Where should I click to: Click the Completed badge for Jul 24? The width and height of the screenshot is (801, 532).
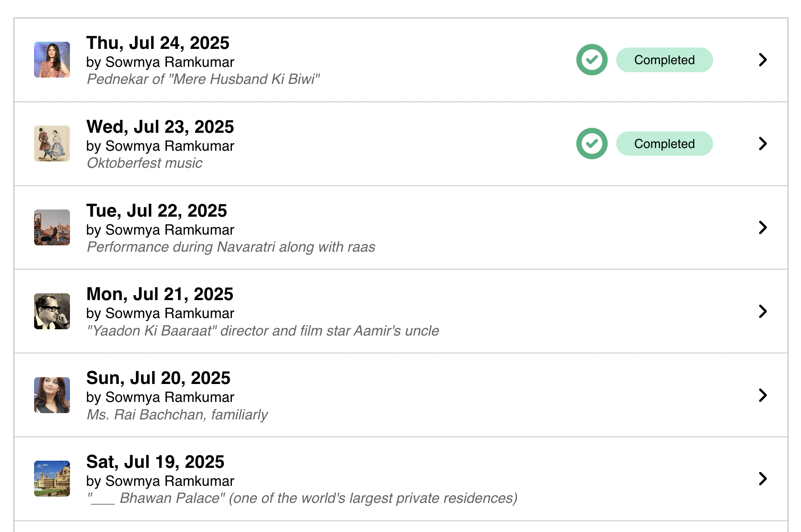[x=664, y=60]
